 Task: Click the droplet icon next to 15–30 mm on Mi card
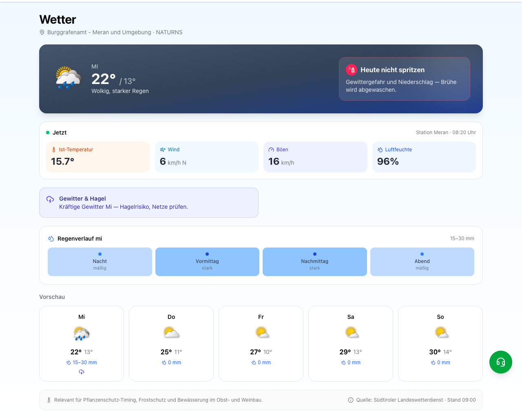69,363
